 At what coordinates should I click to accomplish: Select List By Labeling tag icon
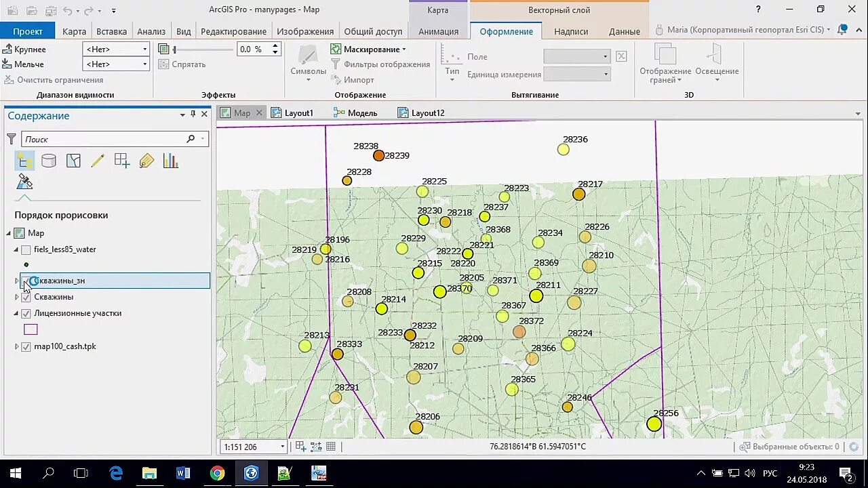click(x=146, y=161)
